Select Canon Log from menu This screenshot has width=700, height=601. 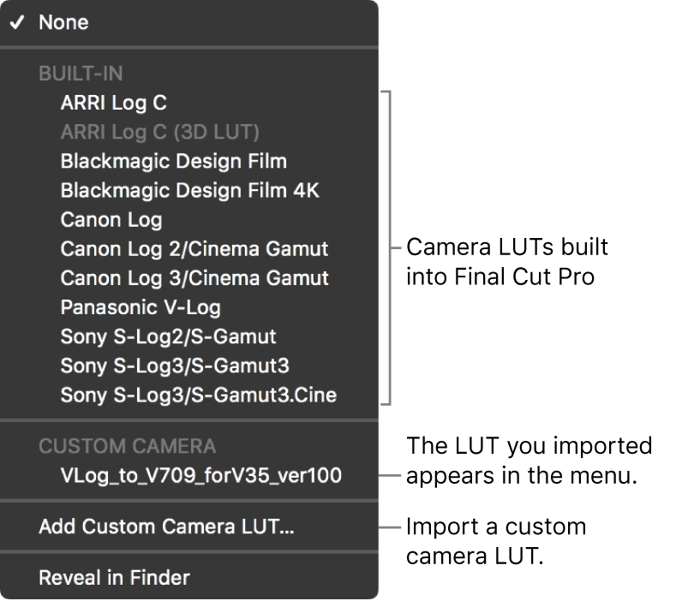click(x=188, y=219)
